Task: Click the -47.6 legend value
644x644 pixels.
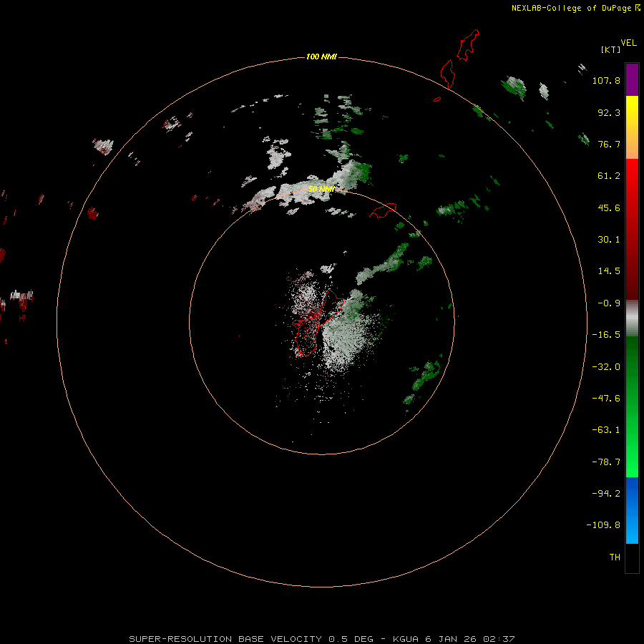Action: point(606,399)
